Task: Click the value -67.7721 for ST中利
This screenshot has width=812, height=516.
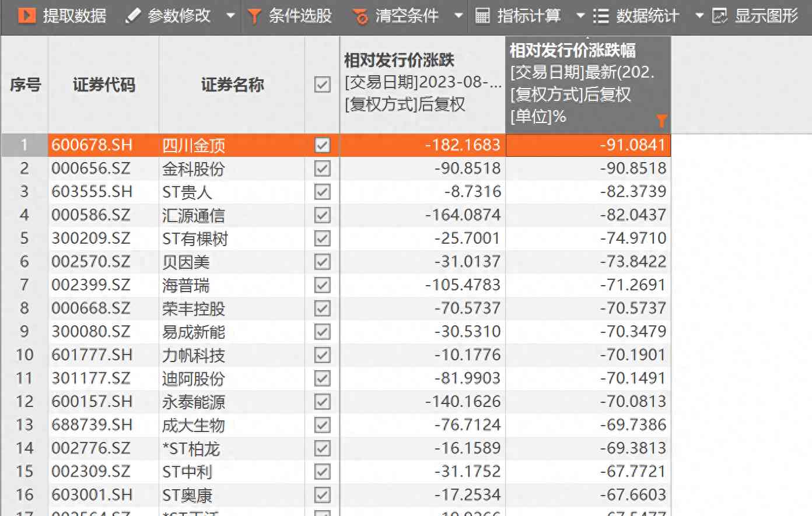Action: tap(633, 472)
